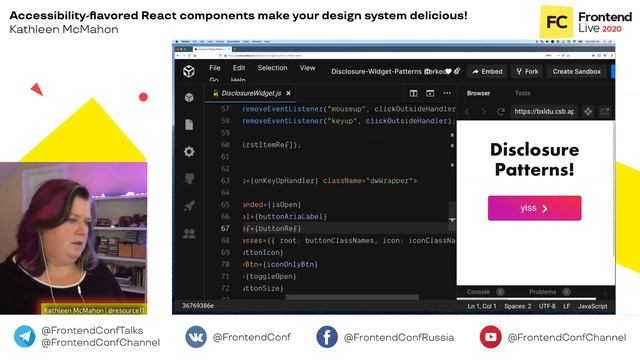Open the Edit menu

(239, 68)
